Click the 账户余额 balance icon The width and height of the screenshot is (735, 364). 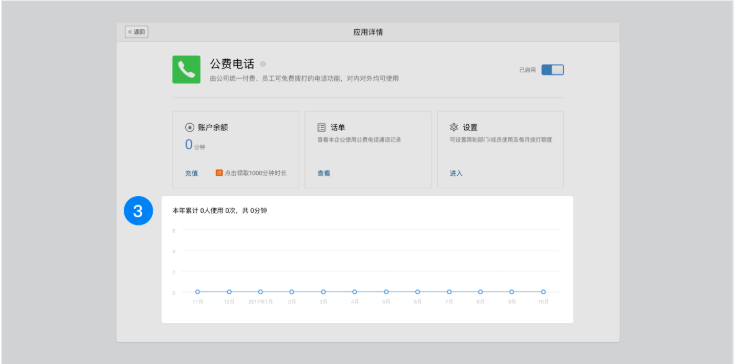189,127
